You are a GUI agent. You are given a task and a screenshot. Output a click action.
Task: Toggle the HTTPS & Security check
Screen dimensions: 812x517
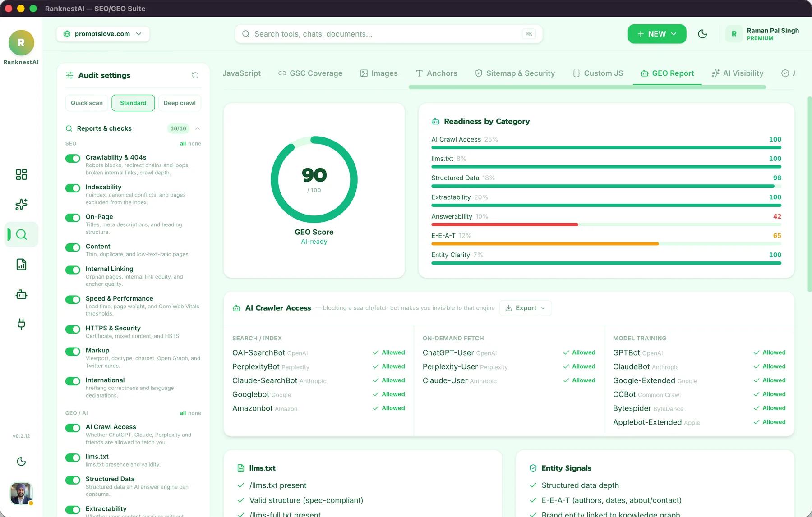tap(73, 329)
